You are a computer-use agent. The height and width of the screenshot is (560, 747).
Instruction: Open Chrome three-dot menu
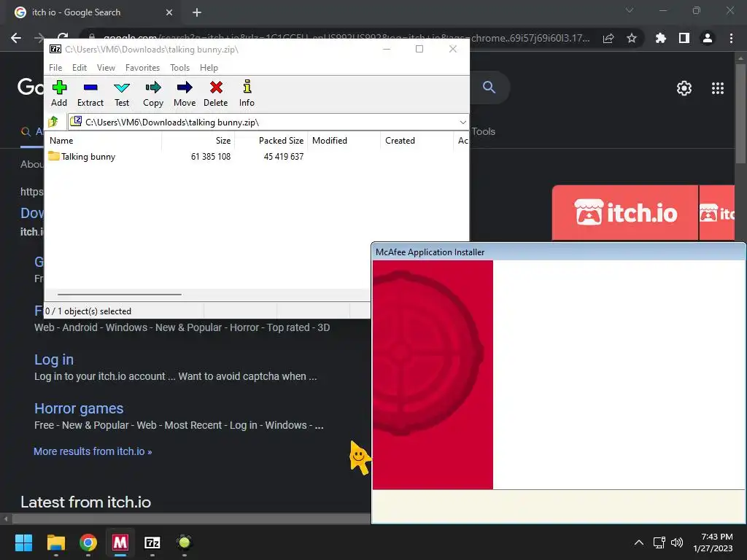pos(731,38)
